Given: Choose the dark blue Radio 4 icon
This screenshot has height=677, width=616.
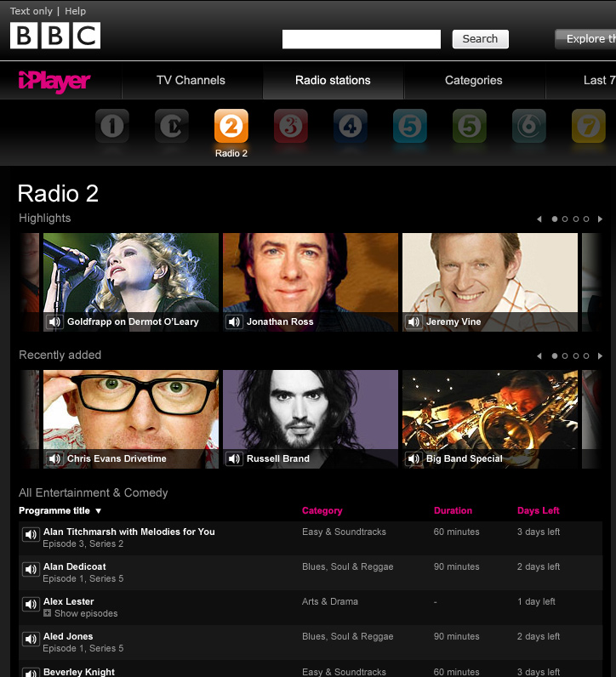Looking at the screenshot, I should 351,127.
